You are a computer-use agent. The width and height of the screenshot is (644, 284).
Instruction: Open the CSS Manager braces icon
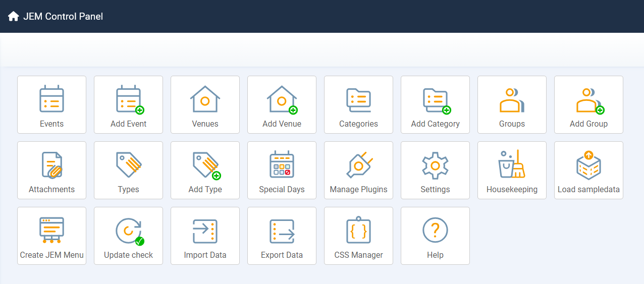(x=358, y=230)
